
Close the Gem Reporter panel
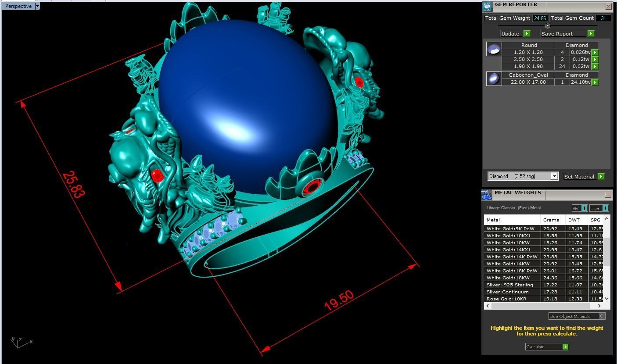pyautogui.click(x=608, y=6)
